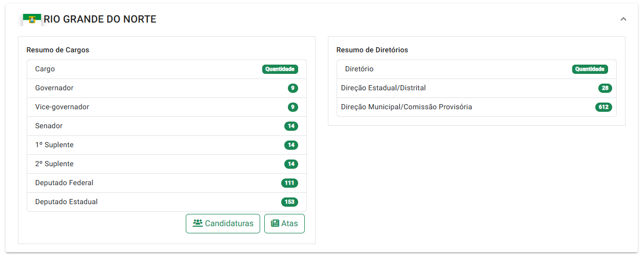
Task: Open the Atas button
Action: tap(284, 224)
